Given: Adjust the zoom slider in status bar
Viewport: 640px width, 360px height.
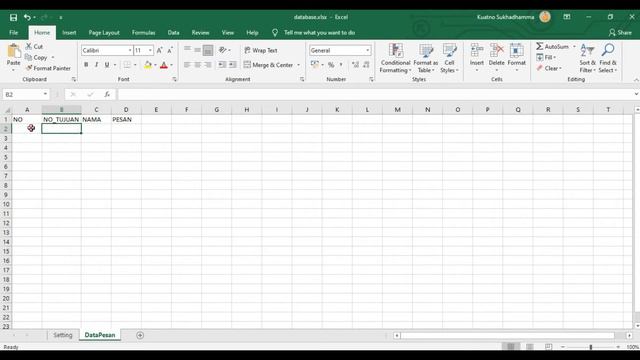Looking at the screenshot, I should click(591, 347).
